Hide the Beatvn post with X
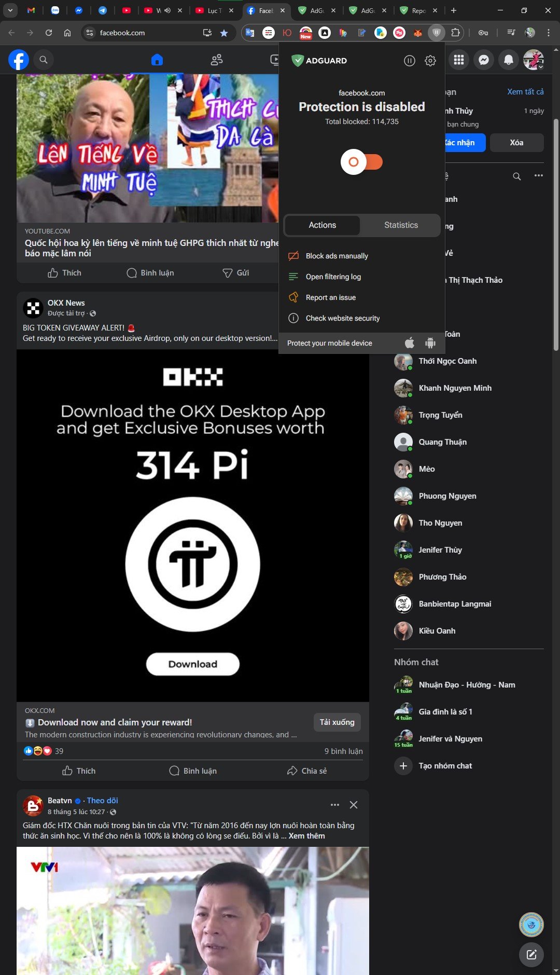Viewport: 560px width, 975px height. pos(354,805)
